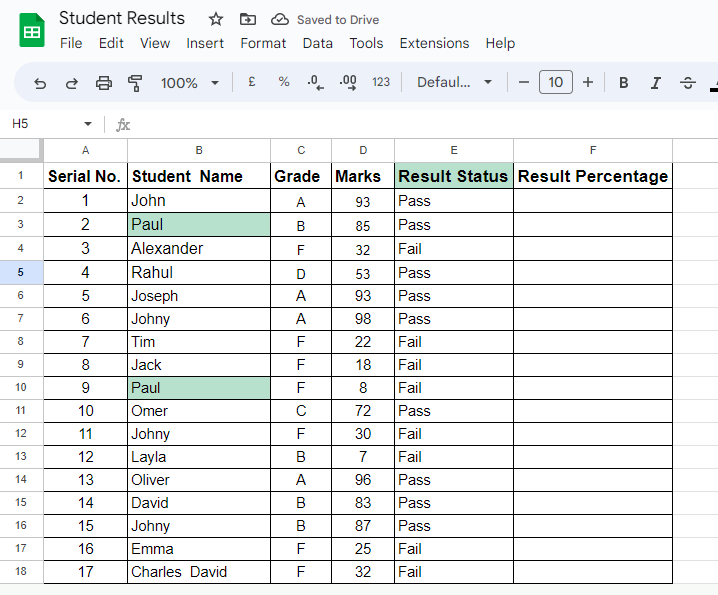Image resolution: width=718 pixels, height=595 pixels.
Task: Click the Move to folder icon
Action: point(248,19)
